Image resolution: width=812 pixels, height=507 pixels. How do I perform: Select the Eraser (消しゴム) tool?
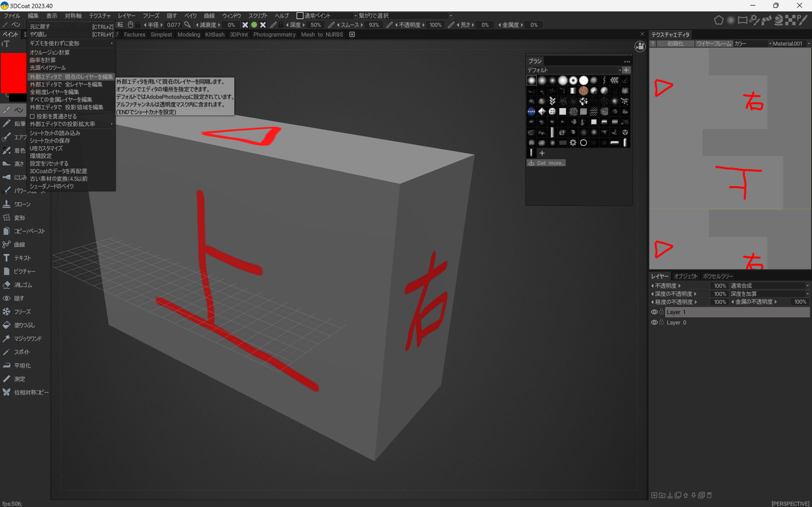(x=23, y=285)
